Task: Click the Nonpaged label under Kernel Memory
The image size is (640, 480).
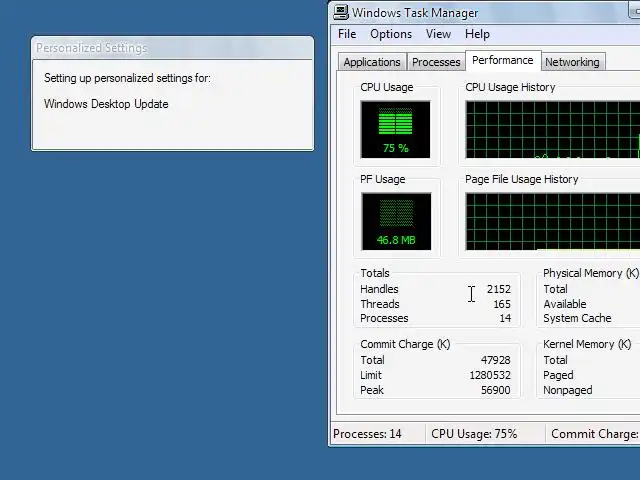Action: pos(567,390)
